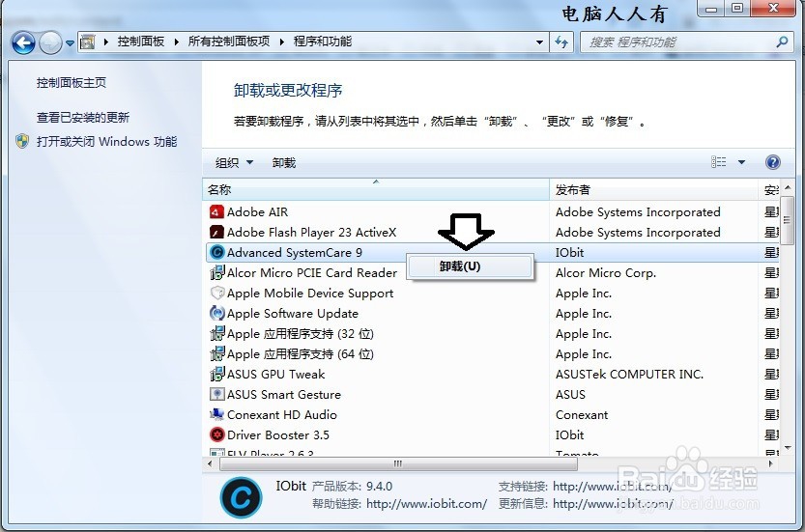Click the vertical scrollbar down arrow
The width and height of the screenshot is (805, 532).
point(787,448)
